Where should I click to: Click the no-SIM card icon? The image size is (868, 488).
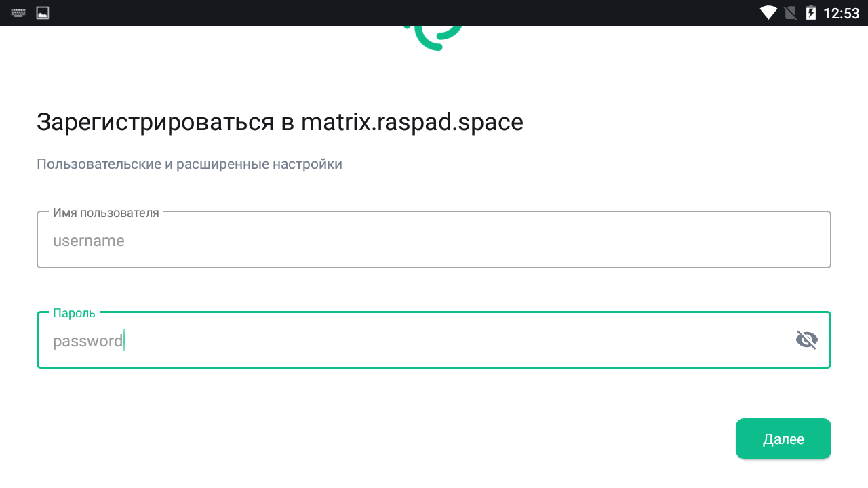click(790, 13)
